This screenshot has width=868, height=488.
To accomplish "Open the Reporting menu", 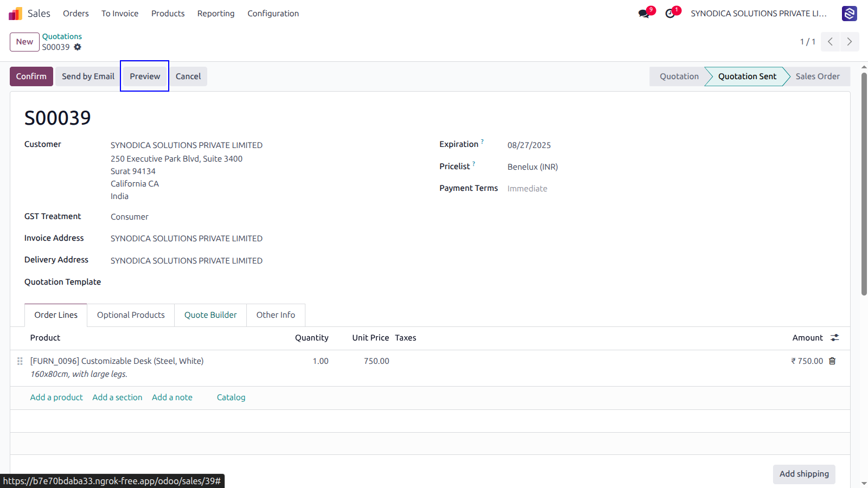I will pyautogui.click(x=216, y=14).
